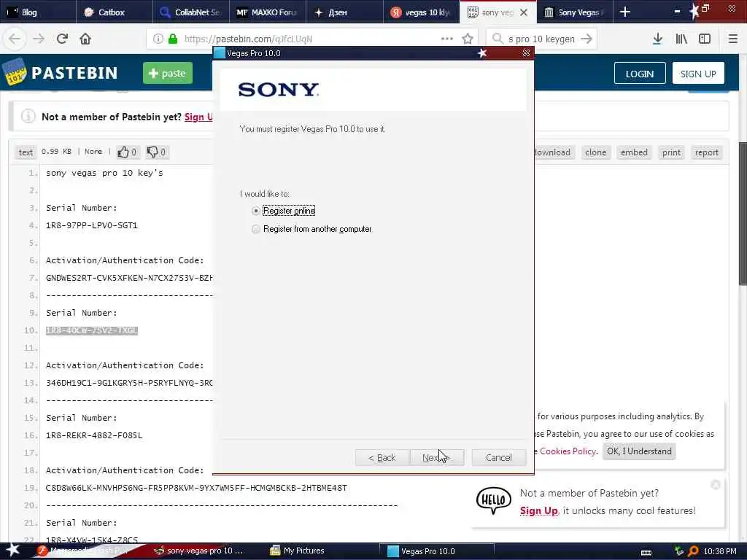Screen dimensions: 747x560
Task: Click serial number 1R8-97PP-LPV0-SGT1
Action: pyautogui.click(x=91, y=225)
